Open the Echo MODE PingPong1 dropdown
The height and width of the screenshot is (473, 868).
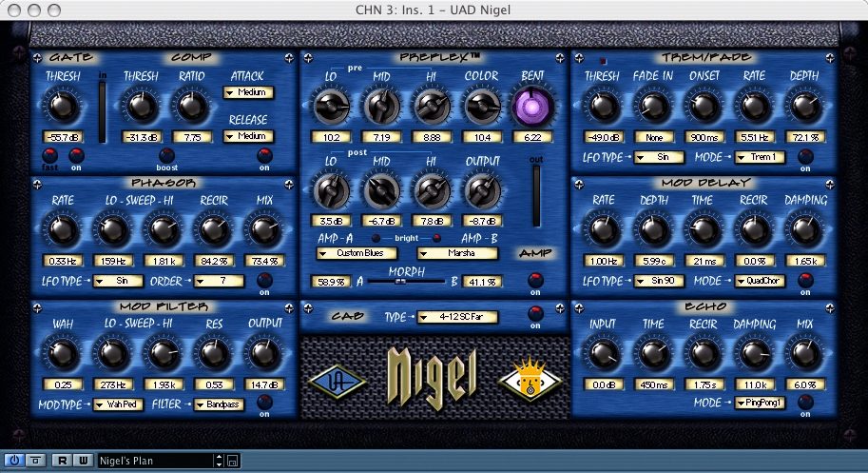pos(760,404)
